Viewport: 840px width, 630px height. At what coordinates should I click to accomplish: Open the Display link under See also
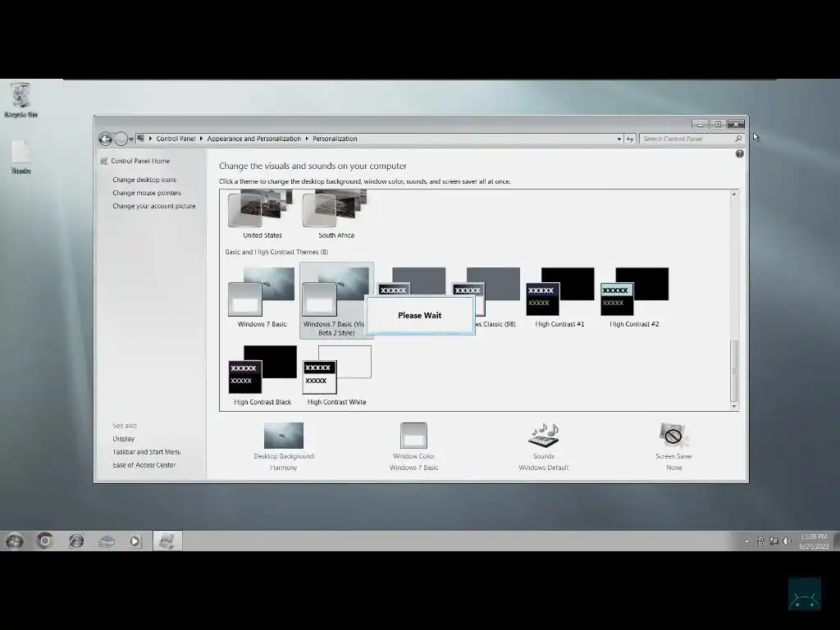[123, 439]
